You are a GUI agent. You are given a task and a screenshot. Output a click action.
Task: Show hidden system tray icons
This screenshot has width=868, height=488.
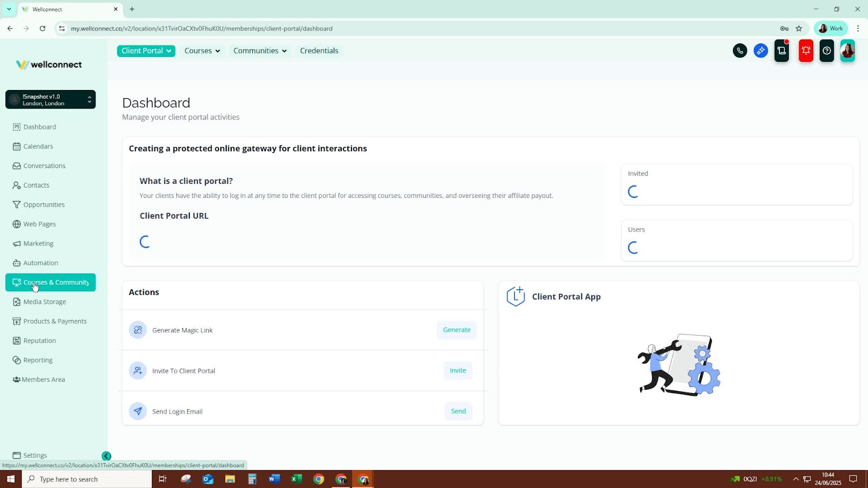pos(796,479)
